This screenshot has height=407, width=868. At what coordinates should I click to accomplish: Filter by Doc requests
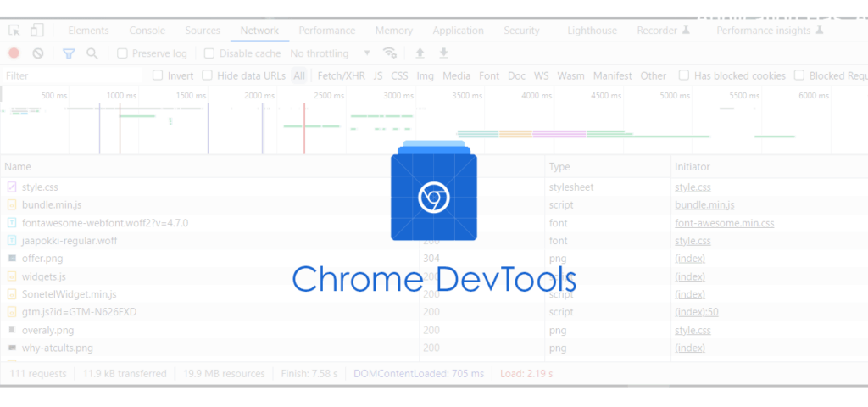coord(516,75)
